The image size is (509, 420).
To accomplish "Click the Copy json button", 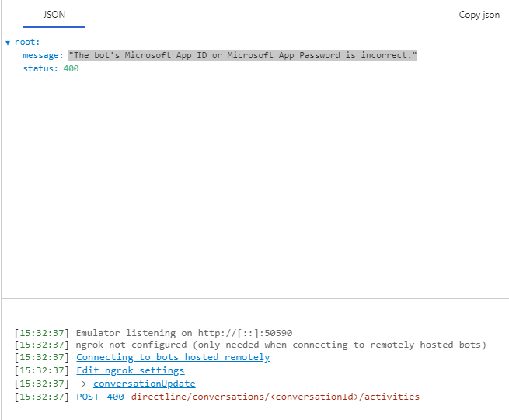I will click(x=479, y=15).
